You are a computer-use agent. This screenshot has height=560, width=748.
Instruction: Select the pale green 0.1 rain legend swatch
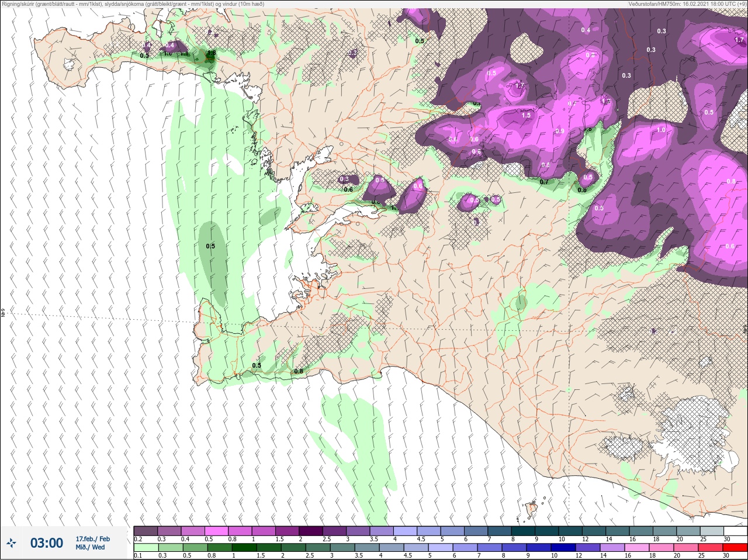pos(146,548)
